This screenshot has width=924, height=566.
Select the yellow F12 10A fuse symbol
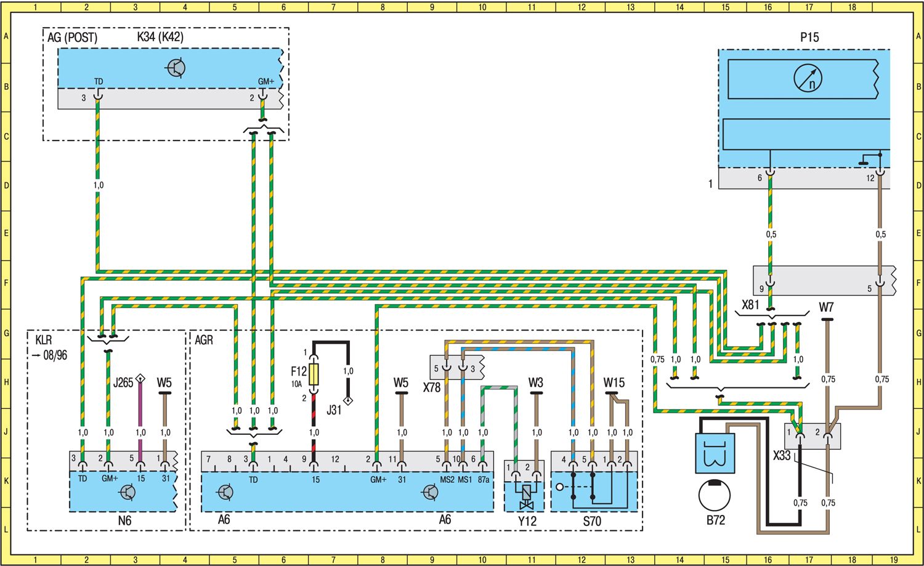click(x=314, y=374)
